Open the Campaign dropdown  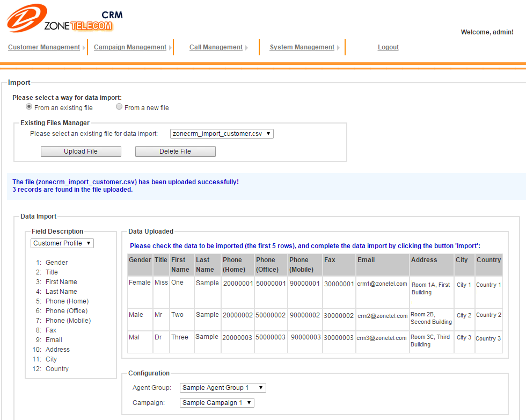click(217, 403)
